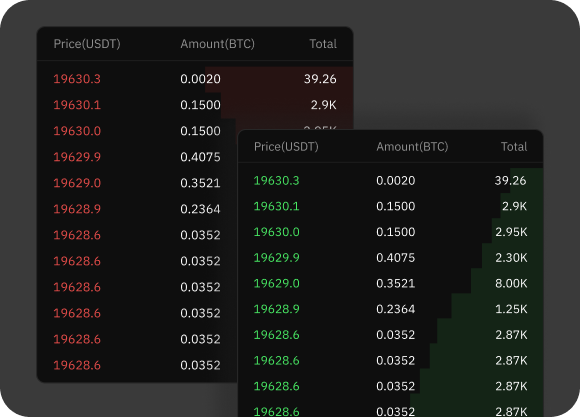Click the Total header in red table
The height and width of the screenshot is (417, 580).
pos(323,44)
